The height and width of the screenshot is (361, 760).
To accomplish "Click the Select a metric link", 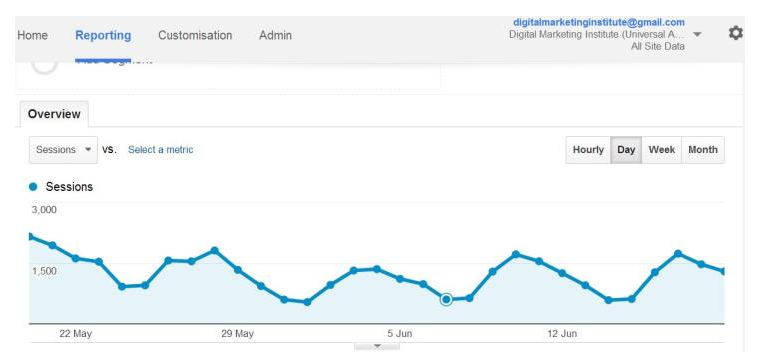I will [x=160, y=150].
